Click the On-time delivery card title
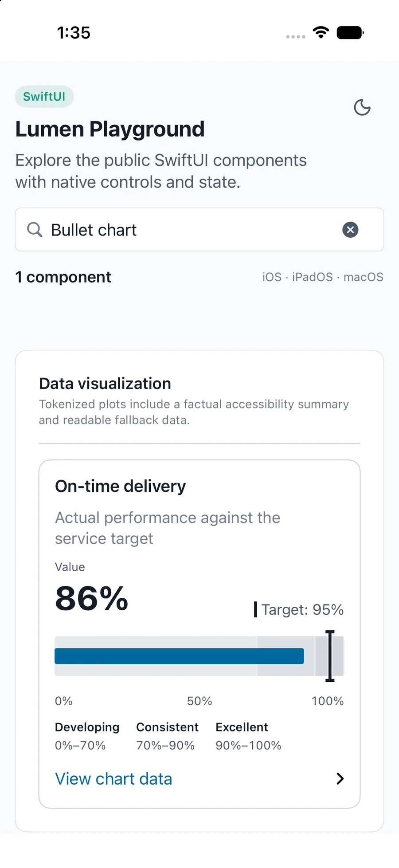The image size is (399, 868). click(121, 486)
